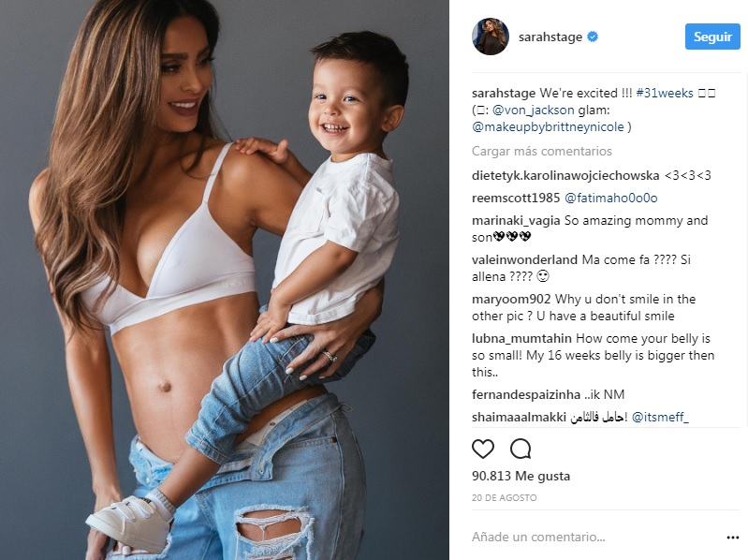The height and width of the screenshot is (560, 748).
Task: Open @makeupbybrittneynicole profile link
Action: pyautogui.click(x=548, y=126)
